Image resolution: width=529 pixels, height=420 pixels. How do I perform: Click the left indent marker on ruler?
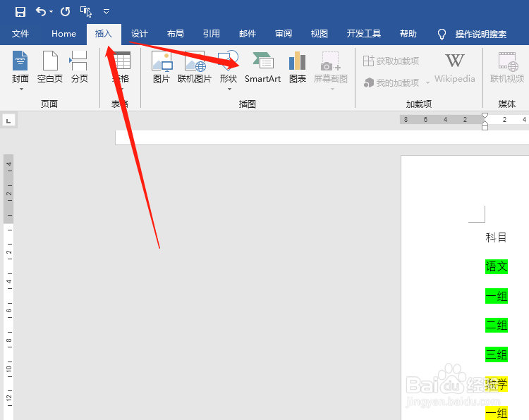tap(485, 127)
